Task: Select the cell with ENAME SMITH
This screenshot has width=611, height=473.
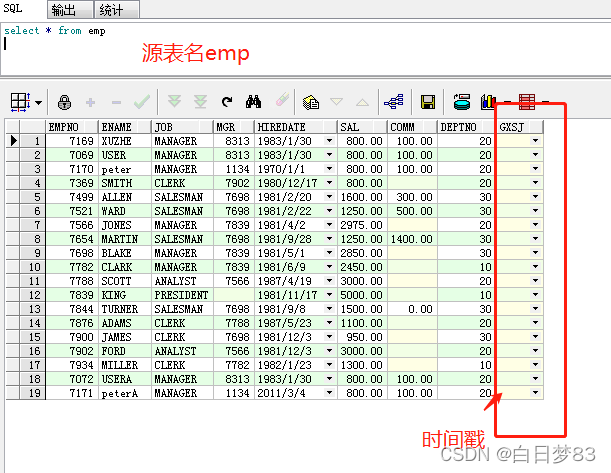Action: click(125, 183)
